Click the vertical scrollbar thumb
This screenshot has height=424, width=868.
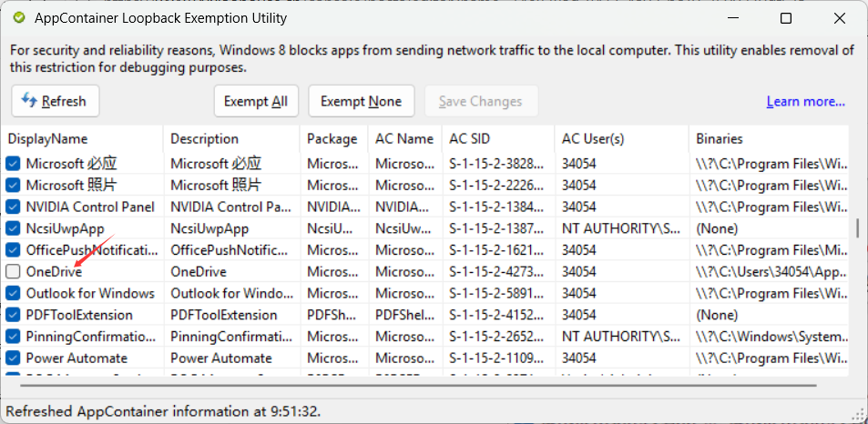point(857,227)
